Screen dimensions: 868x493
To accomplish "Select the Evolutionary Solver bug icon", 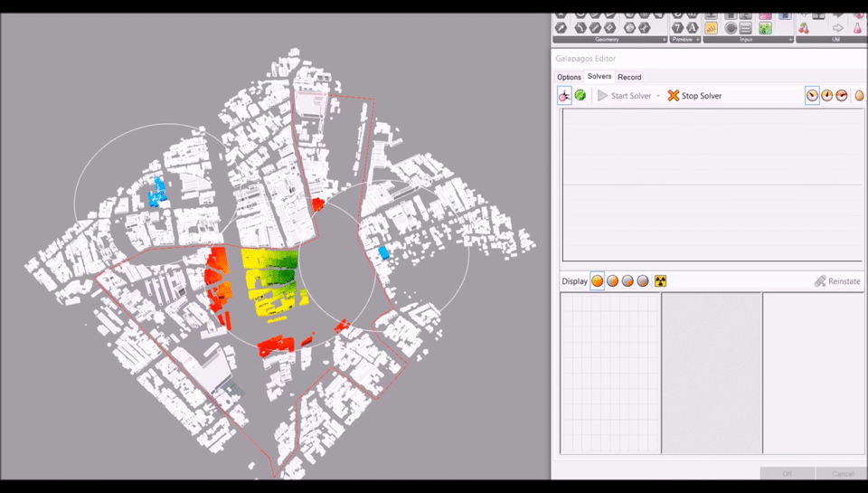I will [x=564, y=95].
